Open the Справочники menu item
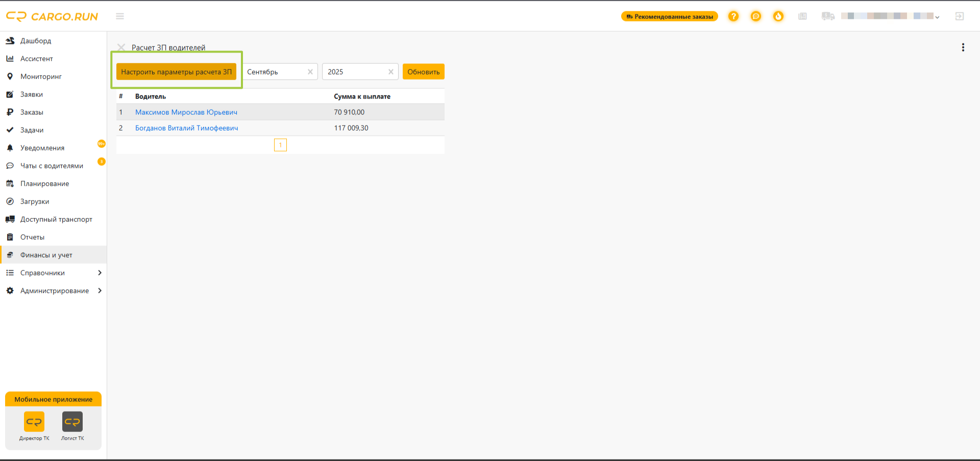 (53, 273)
